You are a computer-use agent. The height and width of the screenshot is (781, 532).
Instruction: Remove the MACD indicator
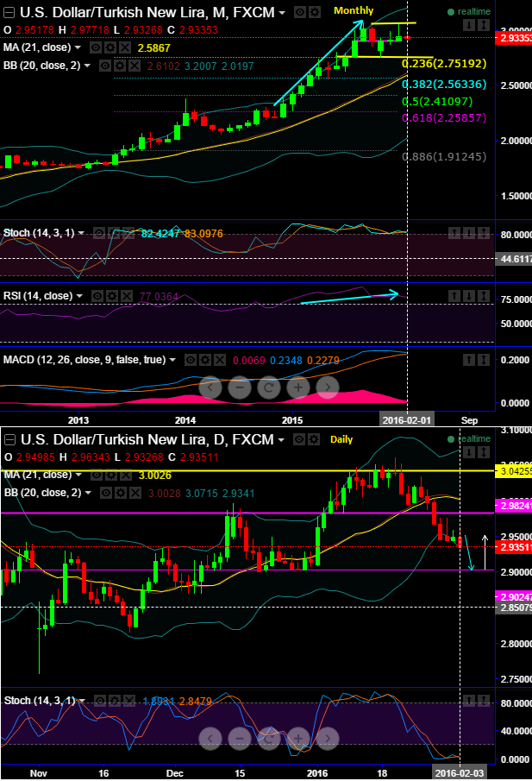(x=220, y=360)
